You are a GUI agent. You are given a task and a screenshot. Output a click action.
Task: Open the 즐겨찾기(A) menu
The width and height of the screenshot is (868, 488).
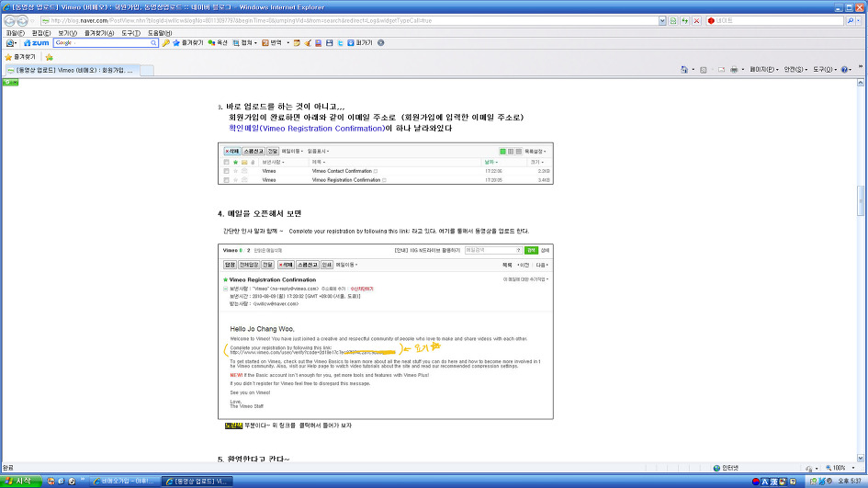tap(99, 33)
